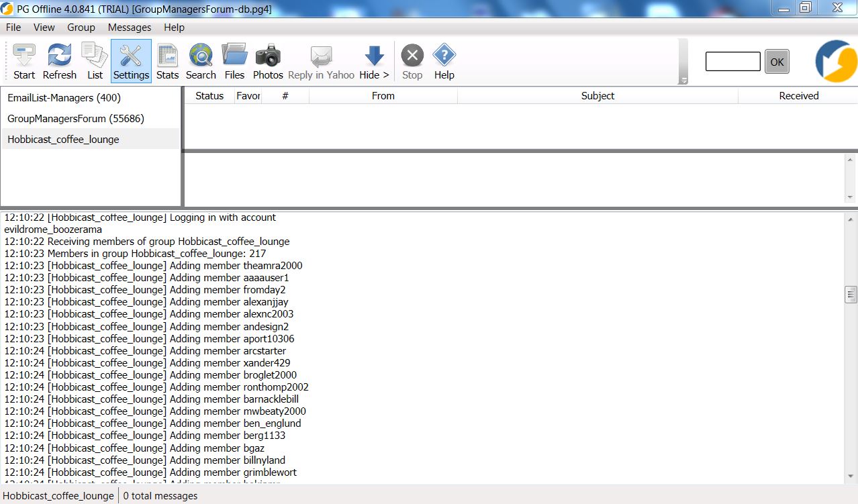Click the OK button

(x=777, y=62)
